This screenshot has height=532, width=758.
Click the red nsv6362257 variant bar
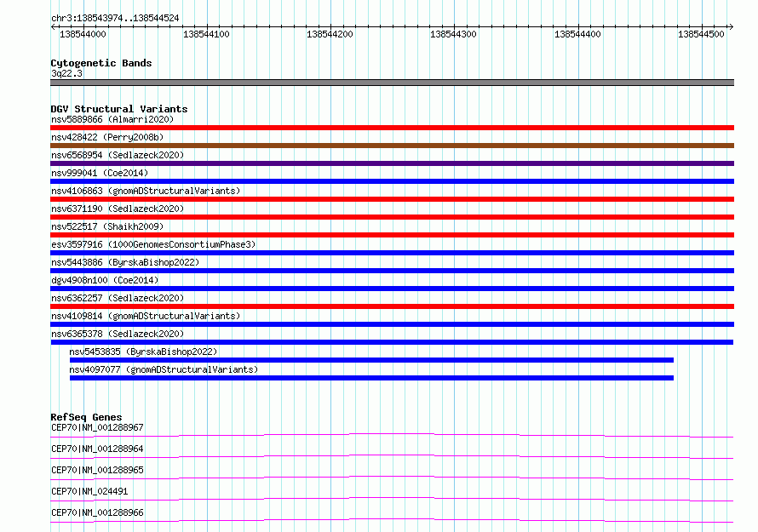pyautogui.click(x=392, y=306)
